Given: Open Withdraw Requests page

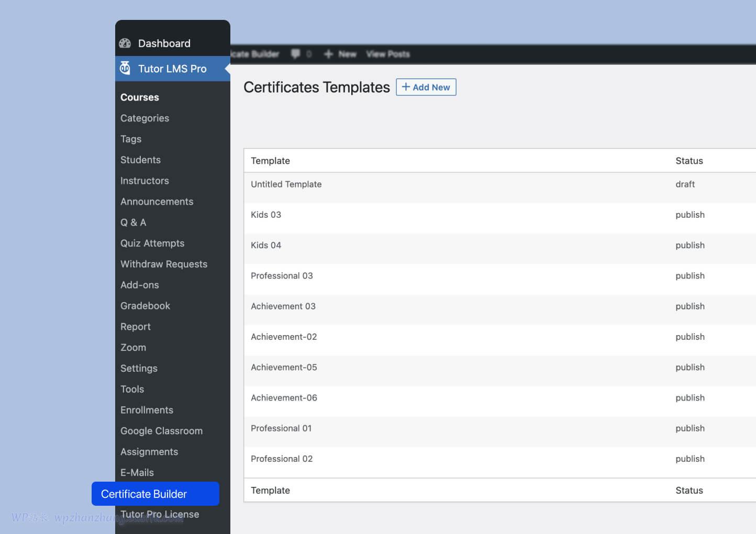Looking at the screenshot, I should (x=164, y=264).
